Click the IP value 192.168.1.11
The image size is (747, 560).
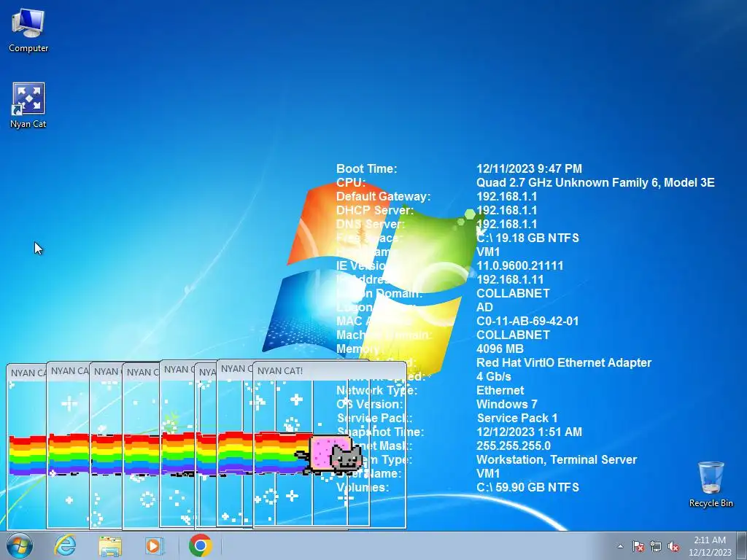click(x=510, y=279)
